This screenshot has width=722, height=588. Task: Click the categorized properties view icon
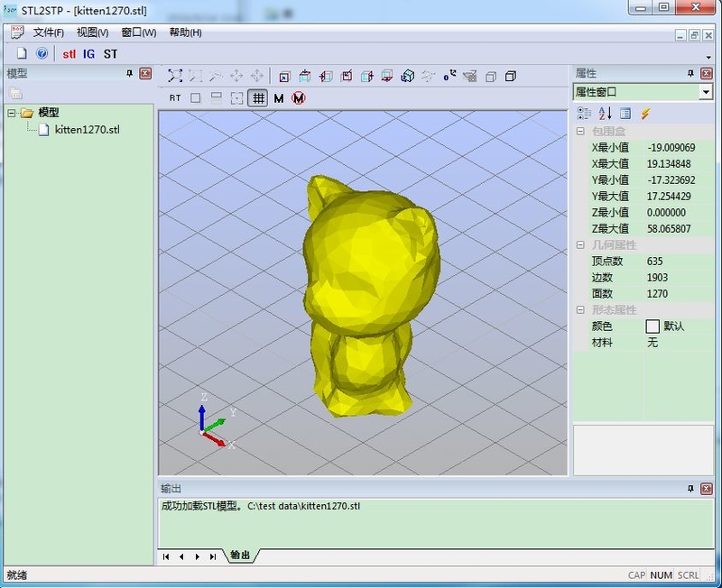[584, 111]
